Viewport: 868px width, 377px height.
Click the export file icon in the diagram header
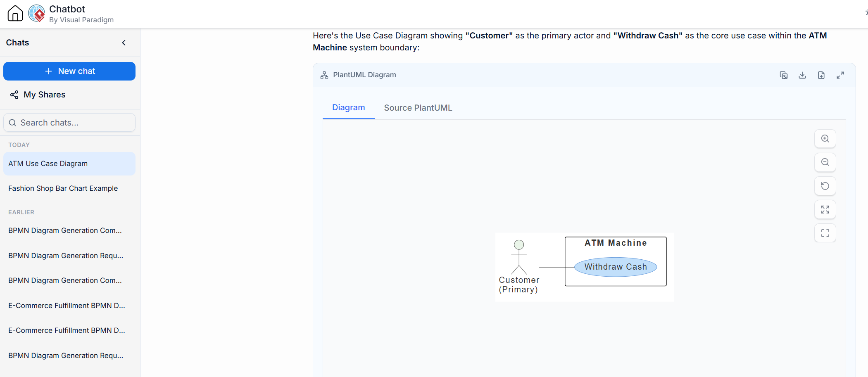tap(821, 75)
